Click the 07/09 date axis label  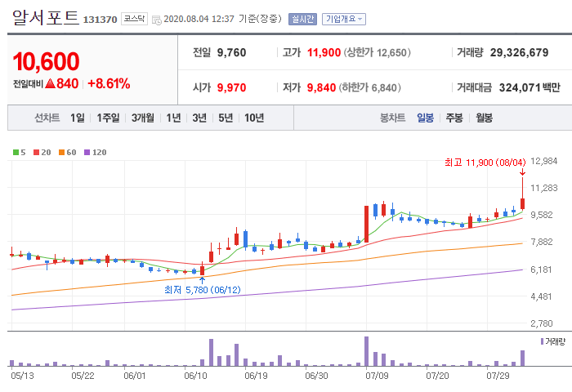tap(377, 376)
